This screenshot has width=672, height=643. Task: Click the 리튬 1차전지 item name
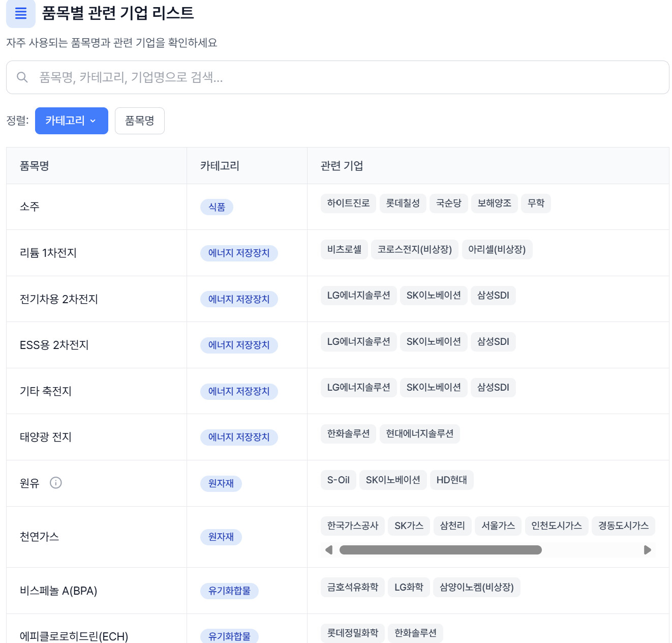click(48, 253)
